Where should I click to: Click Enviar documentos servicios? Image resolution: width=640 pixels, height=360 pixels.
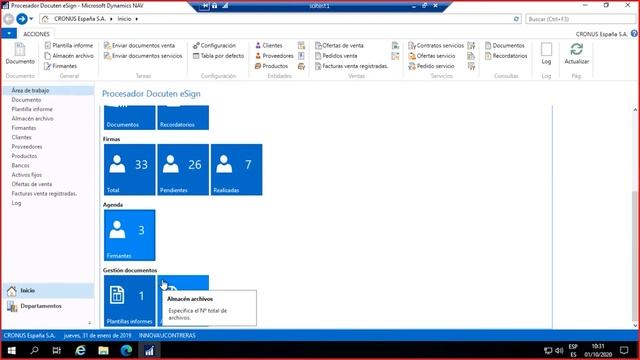(143, 56)
